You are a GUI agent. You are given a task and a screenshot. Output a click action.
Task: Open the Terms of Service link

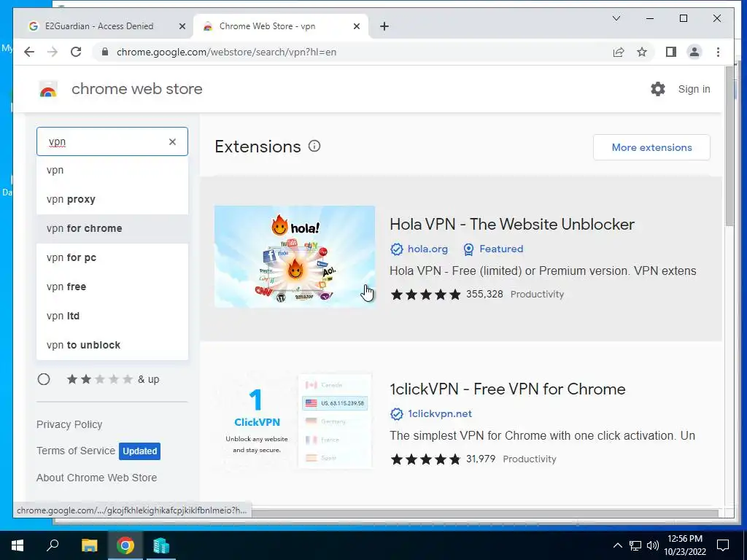[76, 451]
